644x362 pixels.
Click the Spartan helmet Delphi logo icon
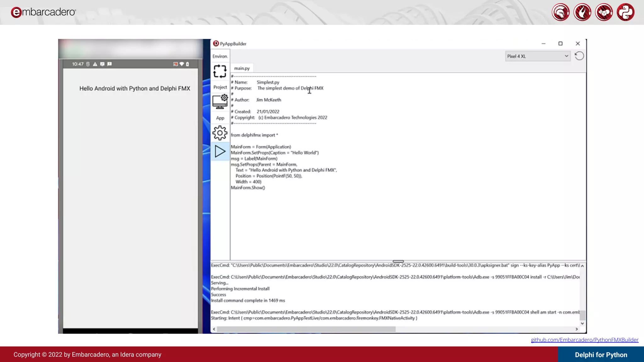coord(560,12)
